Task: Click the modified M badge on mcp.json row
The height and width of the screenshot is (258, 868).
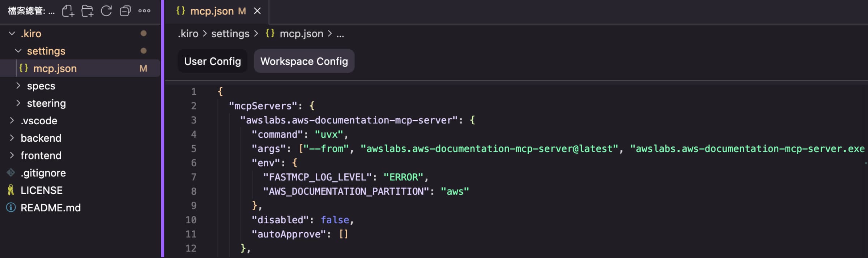Action: pyautogui.click(x=143, y=68)
